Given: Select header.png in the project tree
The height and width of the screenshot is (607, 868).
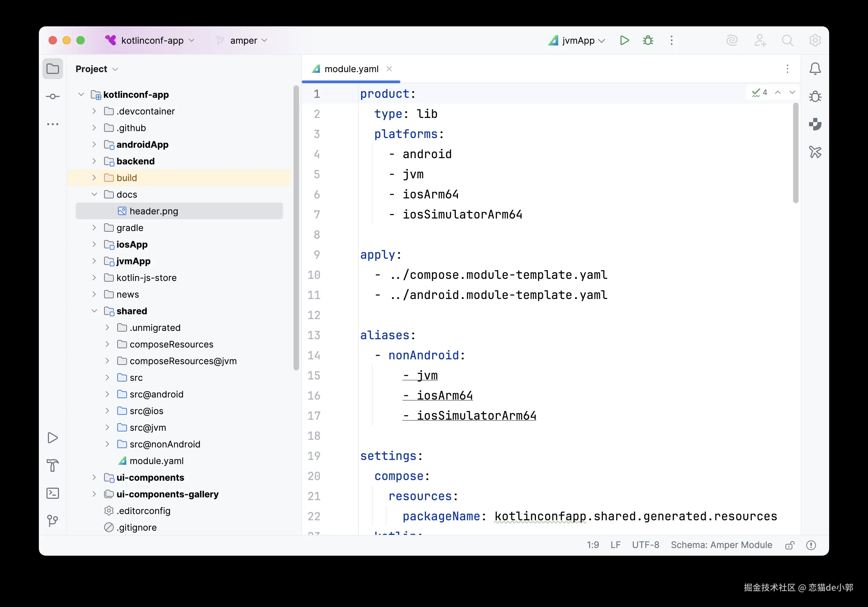Looking at the screenshot, I should pos(153,211).
